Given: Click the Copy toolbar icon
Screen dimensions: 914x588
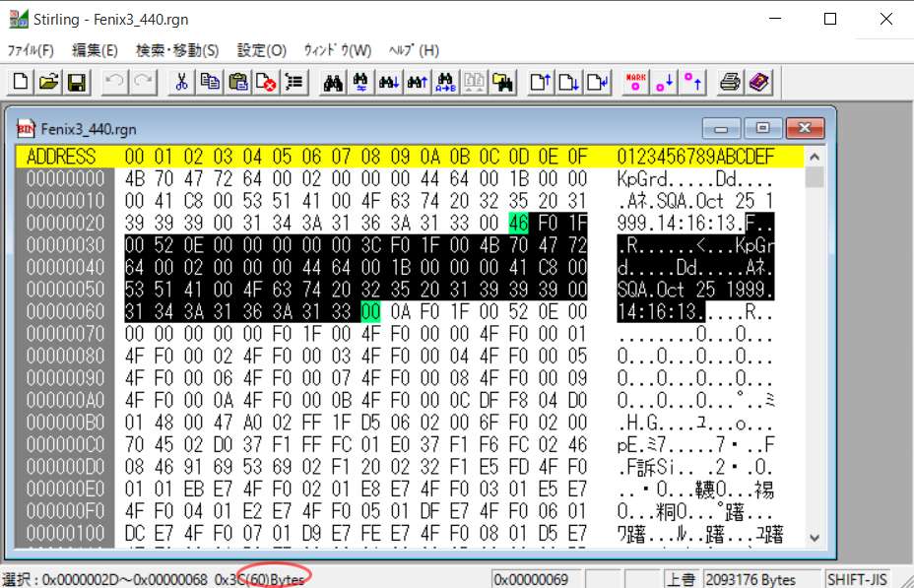Looking at the screenshot, I should click(210, 83).
